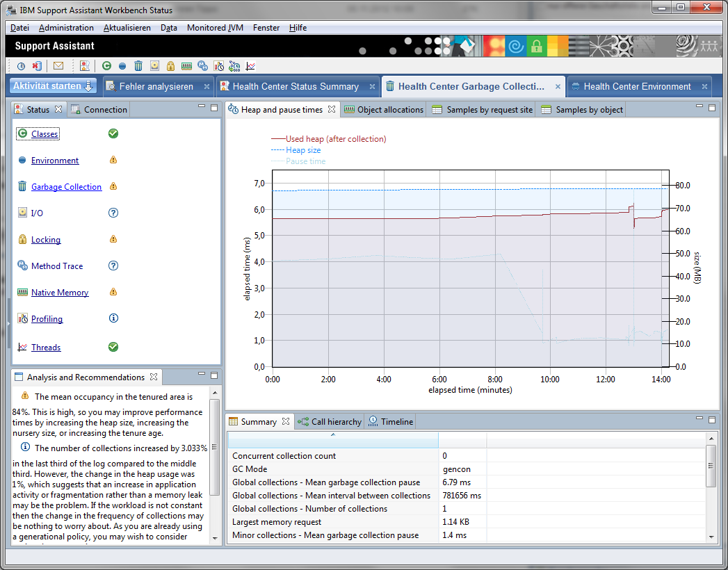Click the Profiling stopwatch icon in toolbar

(218, 66)
